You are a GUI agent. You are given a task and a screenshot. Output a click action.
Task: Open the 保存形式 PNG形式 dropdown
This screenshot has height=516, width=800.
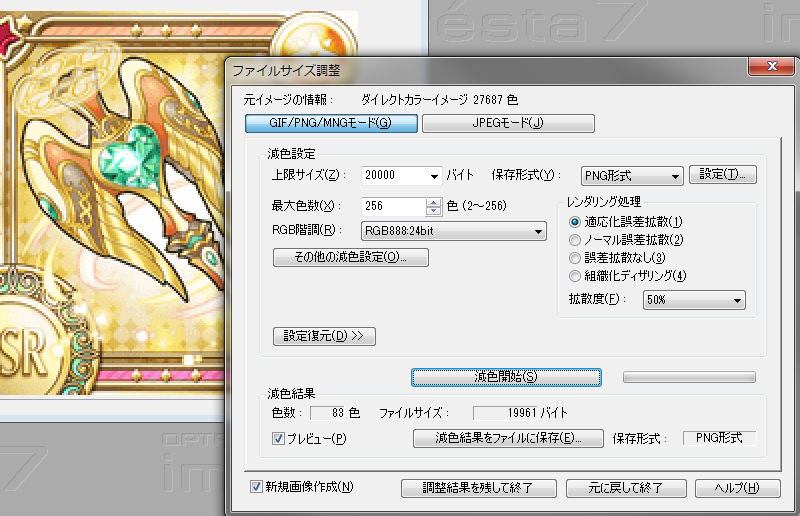coord(632,176)
